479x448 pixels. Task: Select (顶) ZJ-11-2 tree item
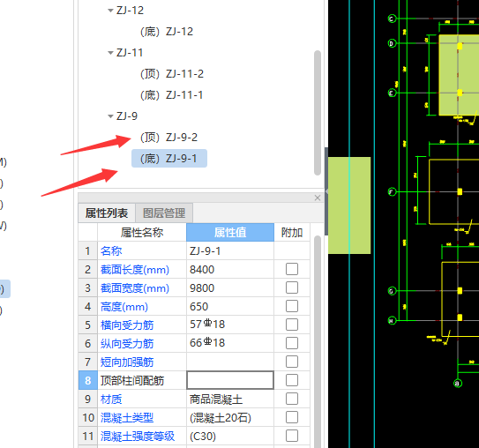coord(172,74)
